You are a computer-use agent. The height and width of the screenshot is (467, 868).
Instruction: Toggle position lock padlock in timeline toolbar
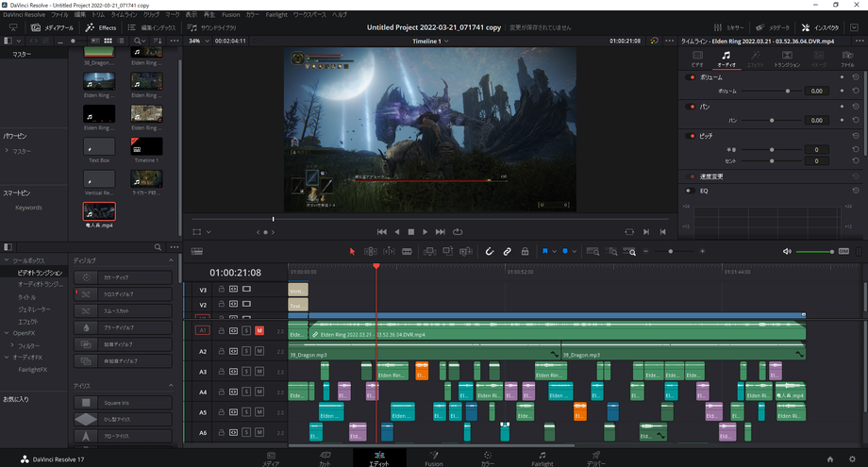pyautogui.click(x=525, y=251)
